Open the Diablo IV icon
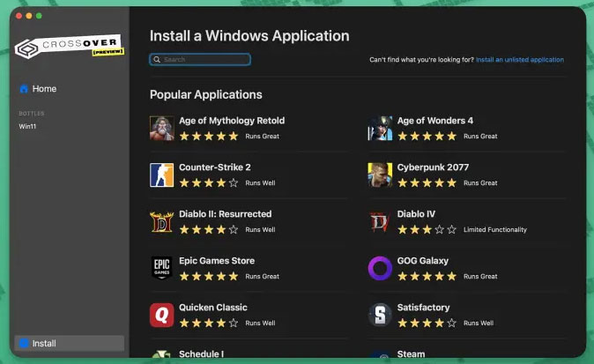Screen dimensions: 594x364 [x=380, y=221]
